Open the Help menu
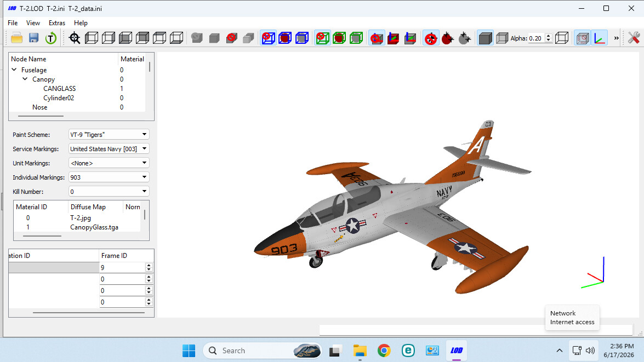 point(81,23)
